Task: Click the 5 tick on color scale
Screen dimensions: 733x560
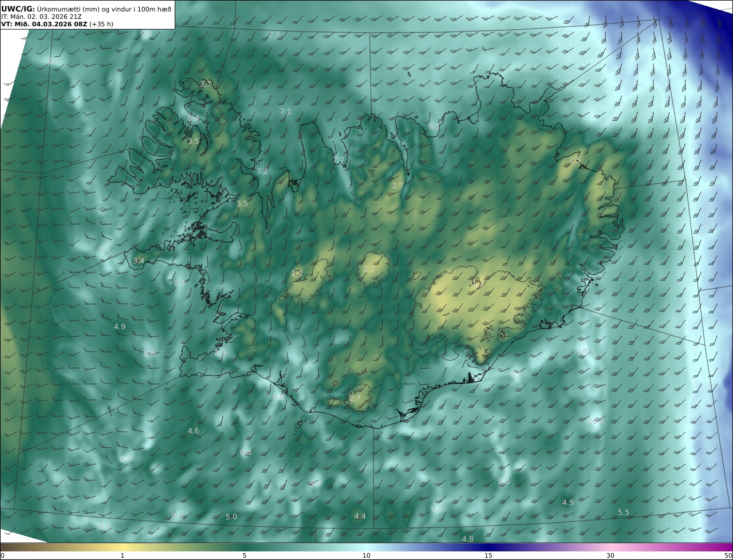Action: click(245, 555)
